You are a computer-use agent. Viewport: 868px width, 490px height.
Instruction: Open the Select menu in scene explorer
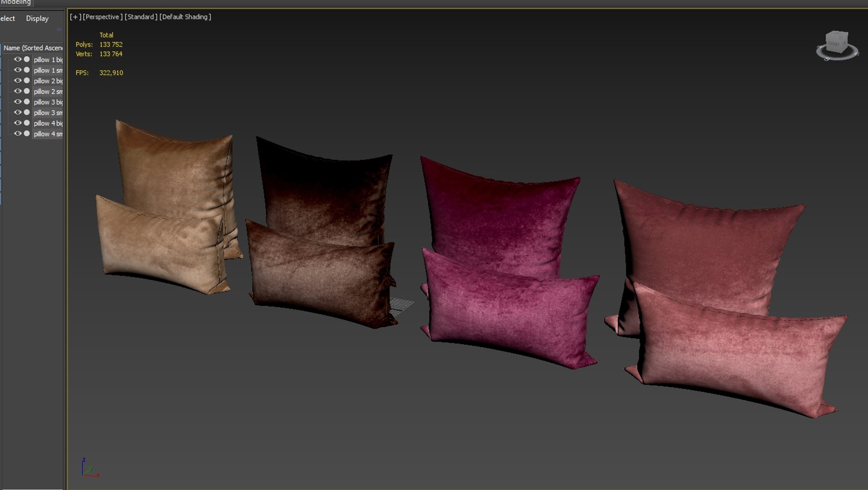[x=8, y=19]
